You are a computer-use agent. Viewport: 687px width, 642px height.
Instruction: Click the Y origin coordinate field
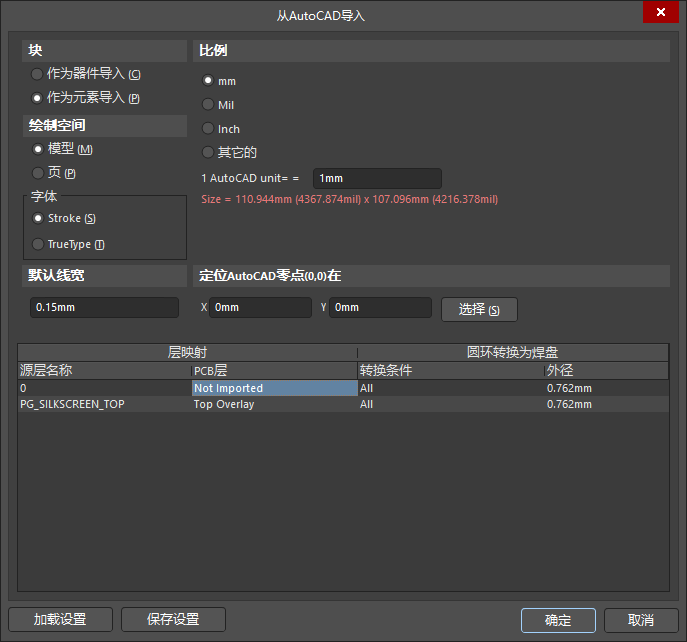pos(380,307)
